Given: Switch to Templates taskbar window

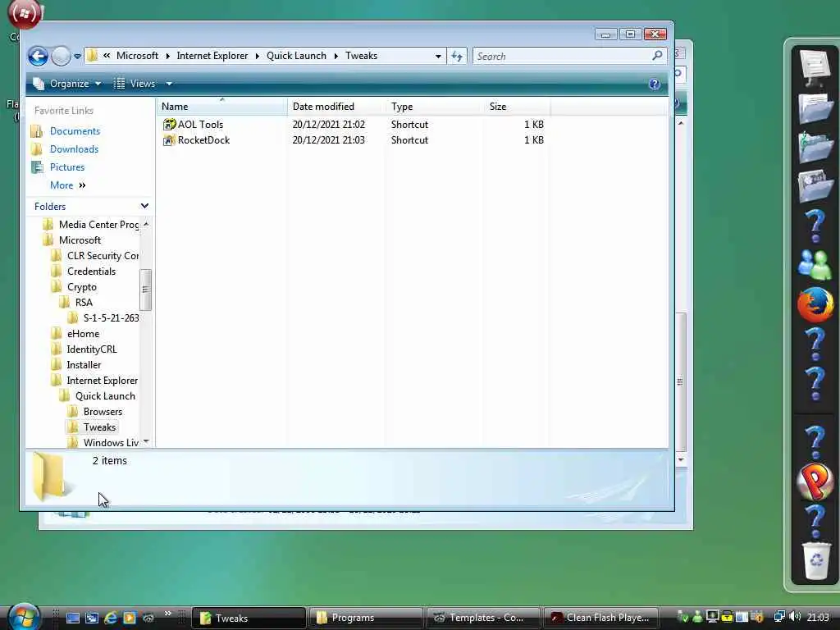Looking at the screenshot, I should click(x=482, y=618).
